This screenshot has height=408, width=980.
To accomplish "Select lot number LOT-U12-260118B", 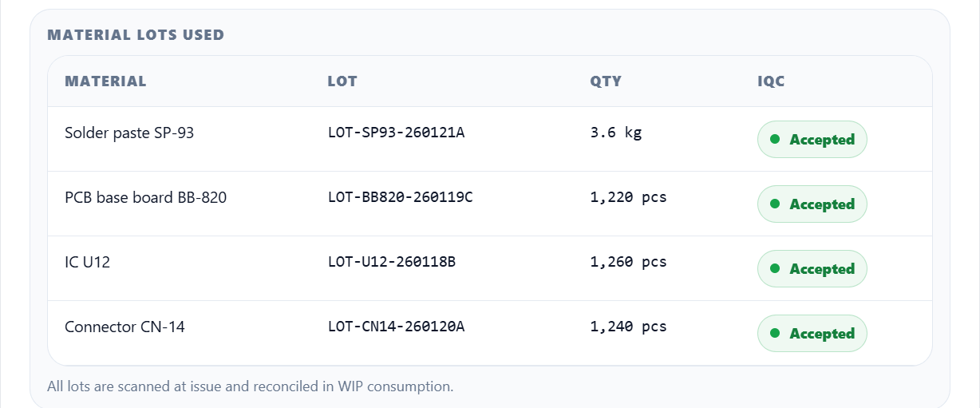I will [x=391, y=262].
